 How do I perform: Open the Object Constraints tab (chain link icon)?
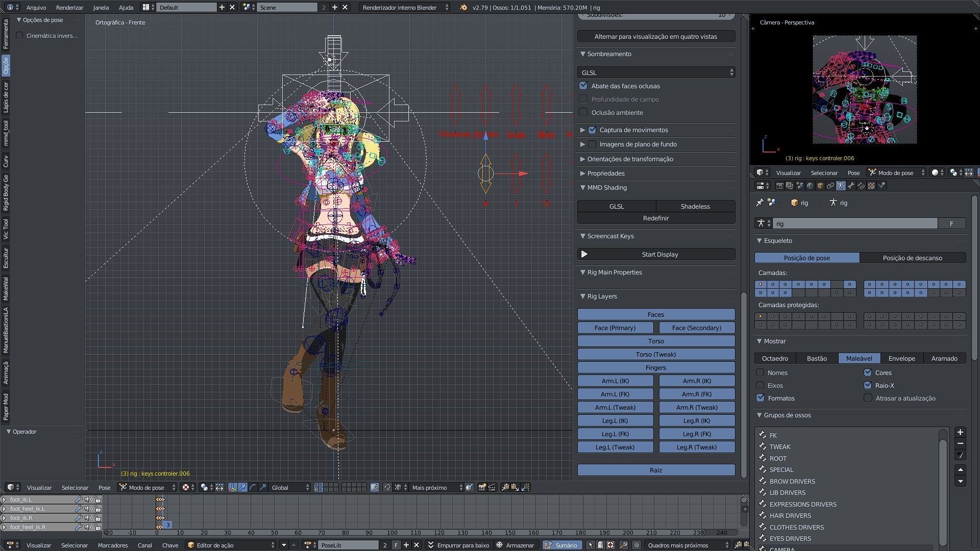830,186
